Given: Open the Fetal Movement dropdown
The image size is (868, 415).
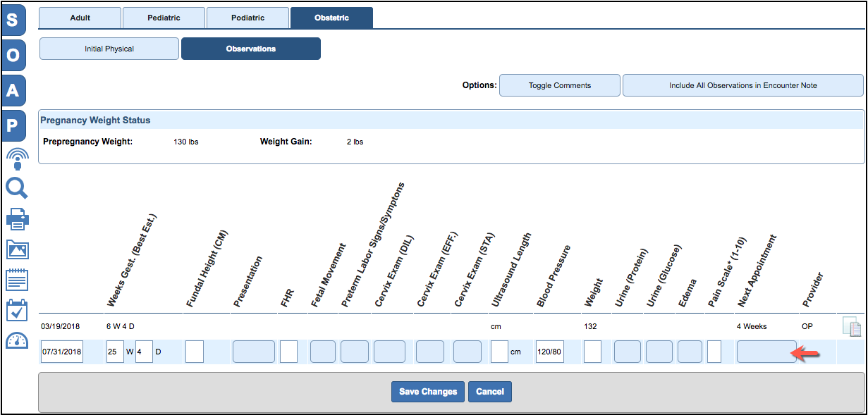Looking at the screenshot, I should (323, 352).
